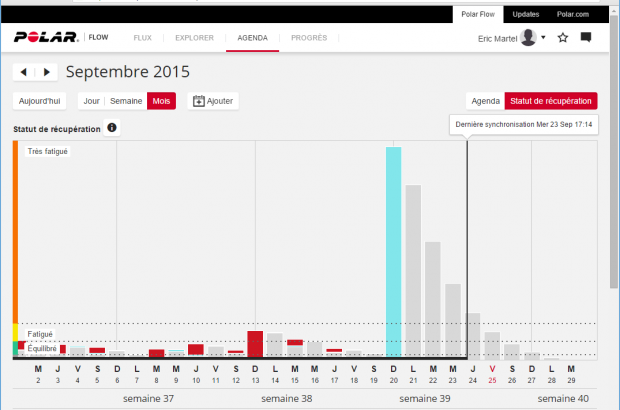Image resolution: width=620 pixels, height=410 pixels.
Task: Click the Ajouter calendar plus button
Action: [x=212, y=101]
